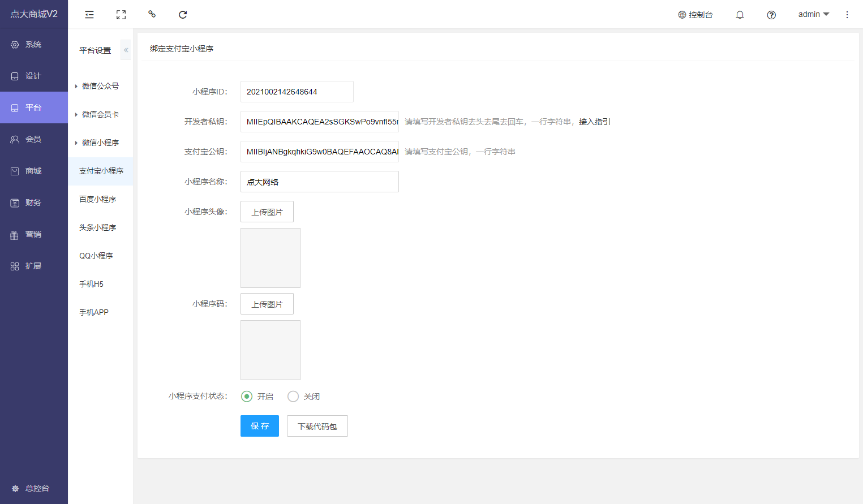This screenshot has height=504, width=863.
Task: Expand the 微信公众号 submenu
Action: [101, 86]
